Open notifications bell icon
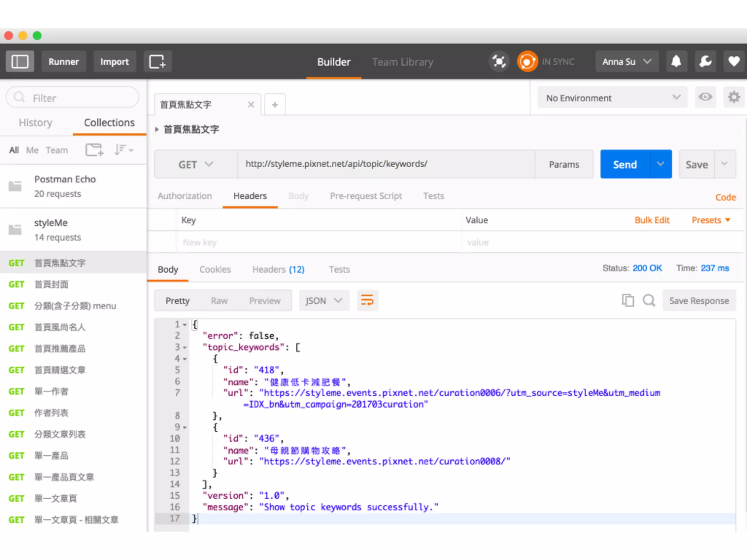Viewport: 747px width, 560px height. pos(676,61)
